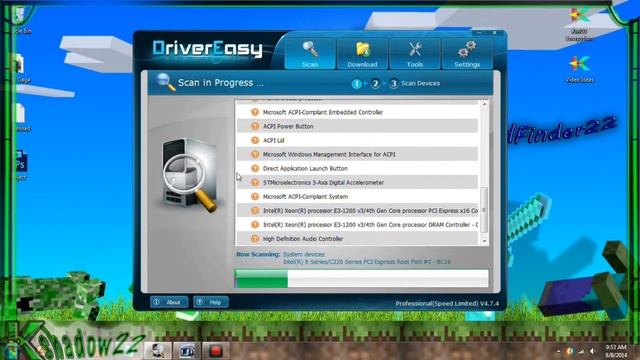Click the icon beside ACPI Lid

[255, 140]
